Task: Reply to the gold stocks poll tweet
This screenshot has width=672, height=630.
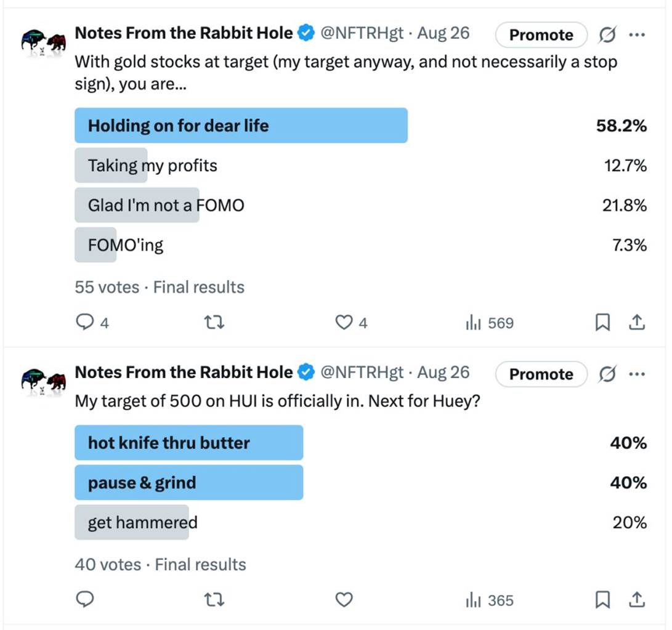Action: [85, 322]
